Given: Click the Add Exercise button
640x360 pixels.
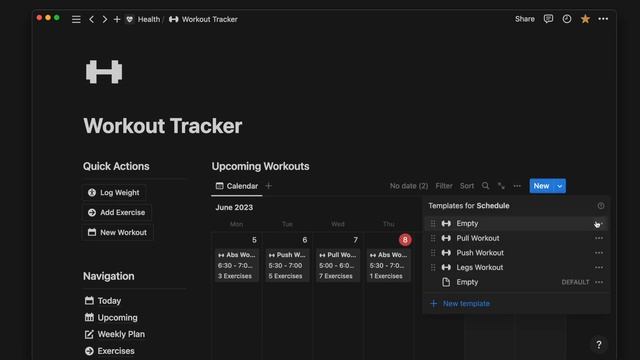Looking at the screenshot, I should 117,212.
